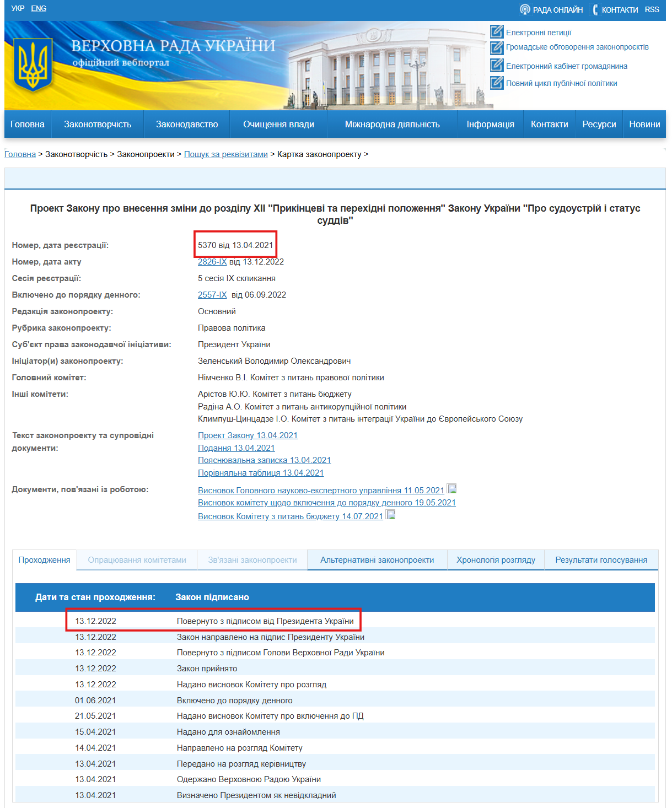This screenshot has height=808, width=672.
Task: Open Висновок Комітету з питань бюджету 14.07.2021
Action: tap(291, 516)
